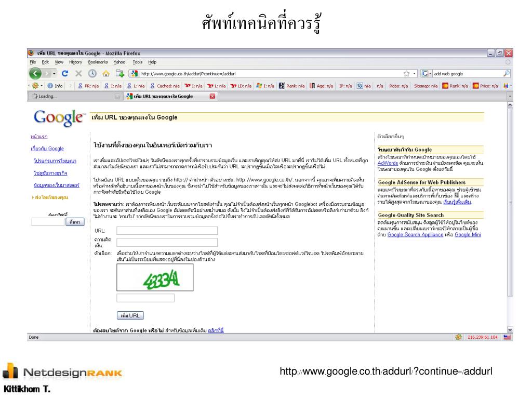The width and height of the screenshot is (532, 399).
Task: Click the Robo: n/a toolbar item
Action: [398, 86]
